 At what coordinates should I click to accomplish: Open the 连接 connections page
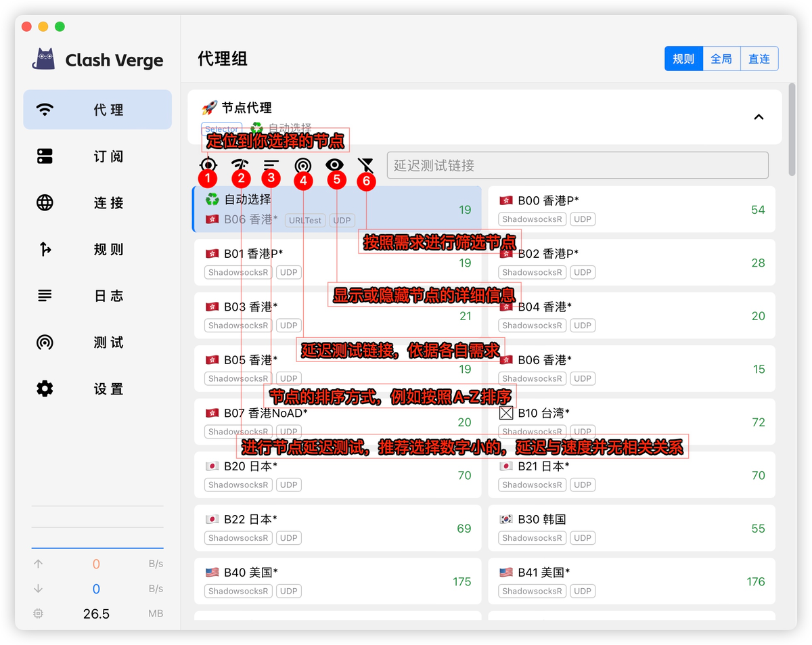(x=97, y=203)
